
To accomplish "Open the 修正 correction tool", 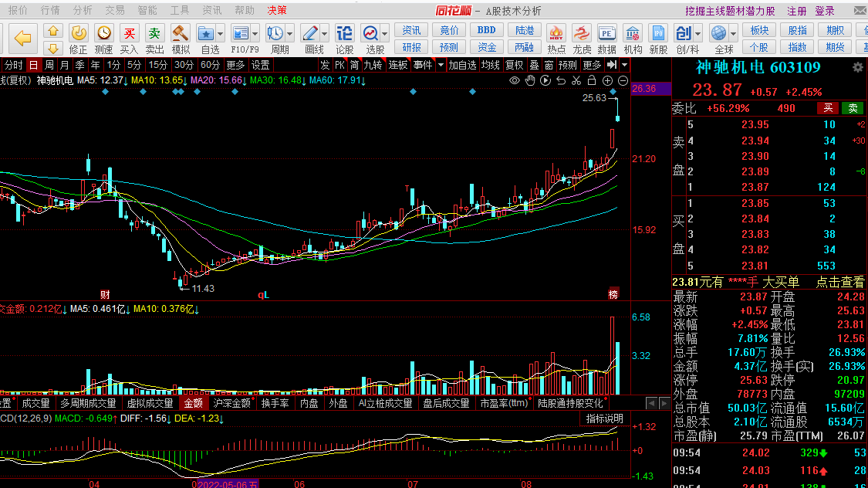I will tap(78, 39).
